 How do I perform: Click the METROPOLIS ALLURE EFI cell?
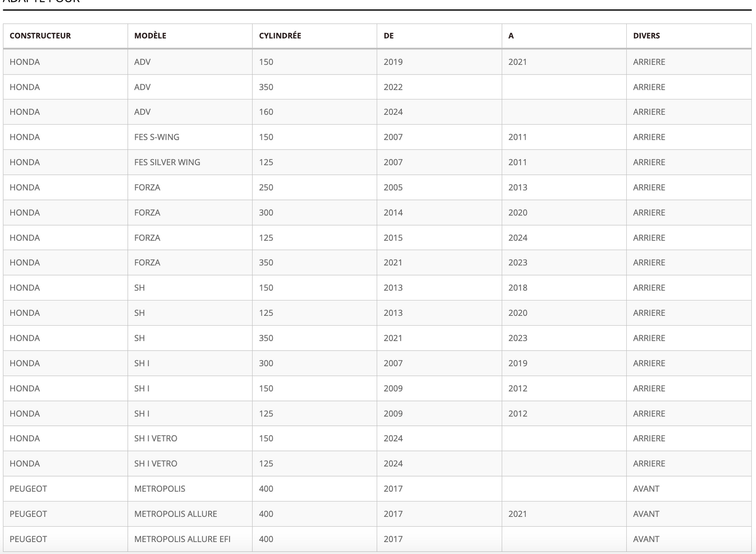(x=183, y=539)
